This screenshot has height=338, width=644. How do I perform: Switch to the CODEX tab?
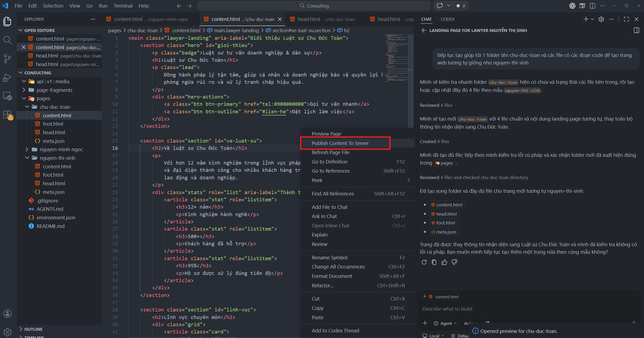(447, 19)
